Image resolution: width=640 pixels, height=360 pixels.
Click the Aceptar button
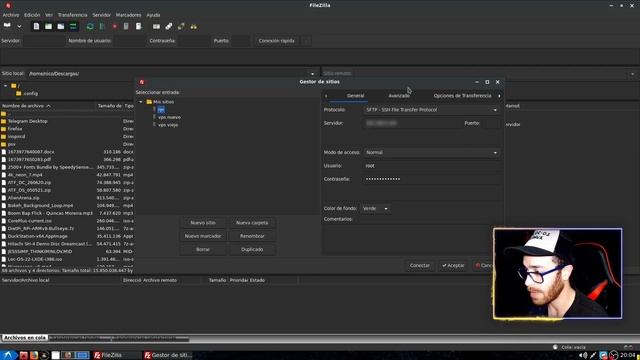pyautogui.click(x=453, y=265)
